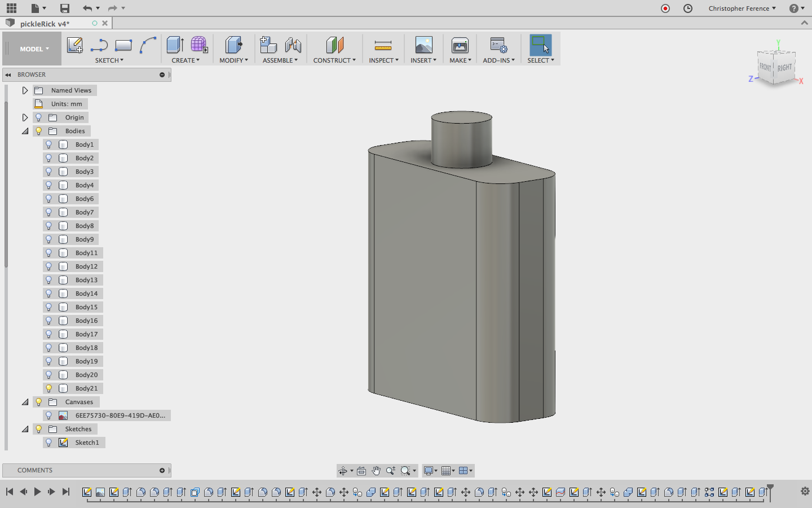This screenshot has width=812, height=508.
Task: Open the CONSTRUCT menu
Action: 334,60
